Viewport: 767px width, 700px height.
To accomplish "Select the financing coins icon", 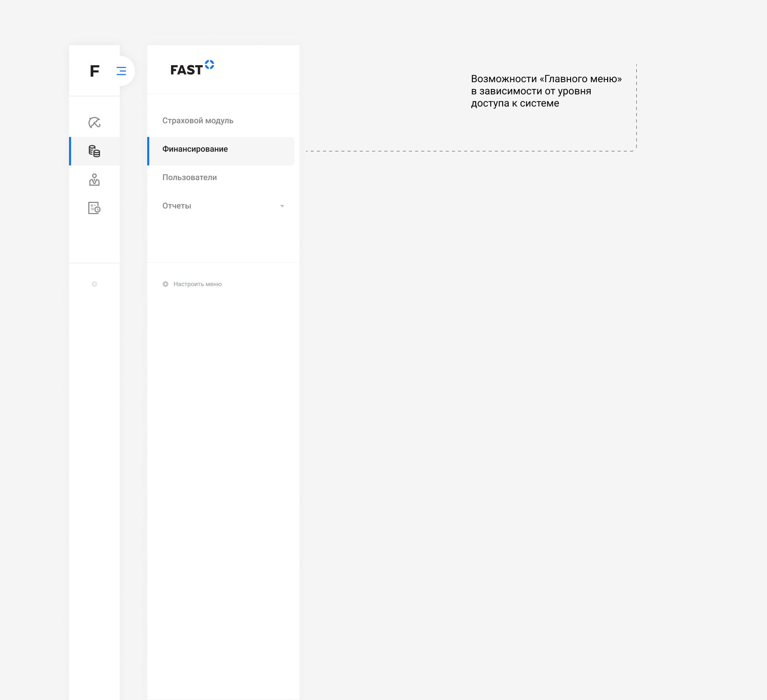I will point(95,151).
